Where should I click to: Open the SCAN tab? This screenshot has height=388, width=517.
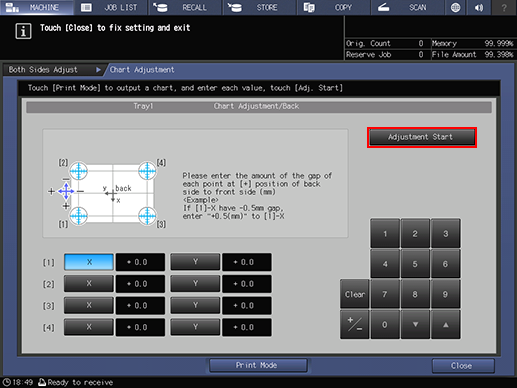pos(408,7)
